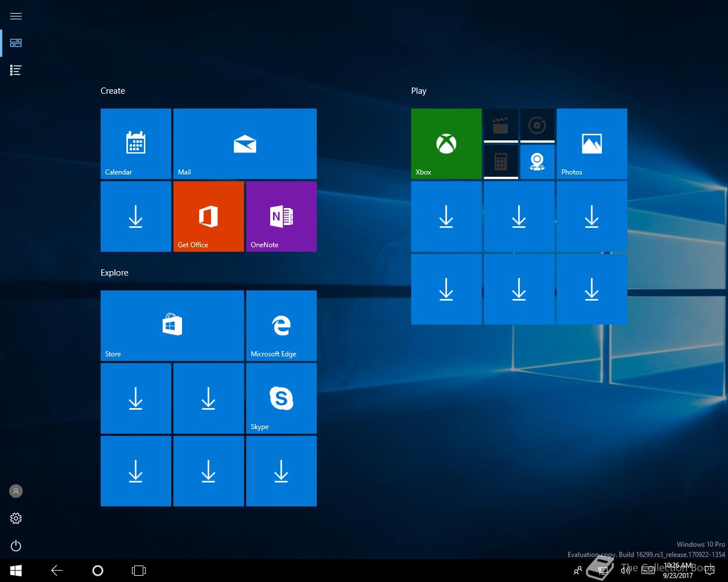Screen dimensions: 728x582
Task: Click the Windows Start button on taskbar
Action: (x=16, y=571)
